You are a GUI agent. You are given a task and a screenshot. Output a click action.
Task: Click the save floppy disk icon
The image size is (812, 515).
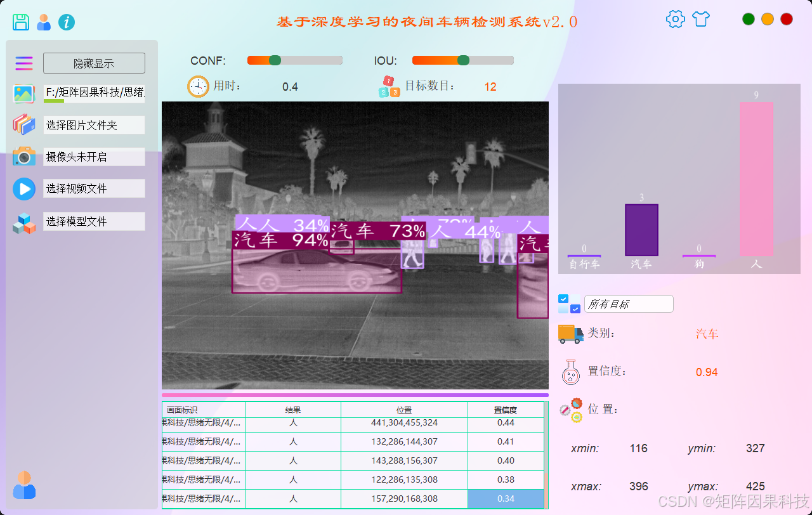coord(21,22)
